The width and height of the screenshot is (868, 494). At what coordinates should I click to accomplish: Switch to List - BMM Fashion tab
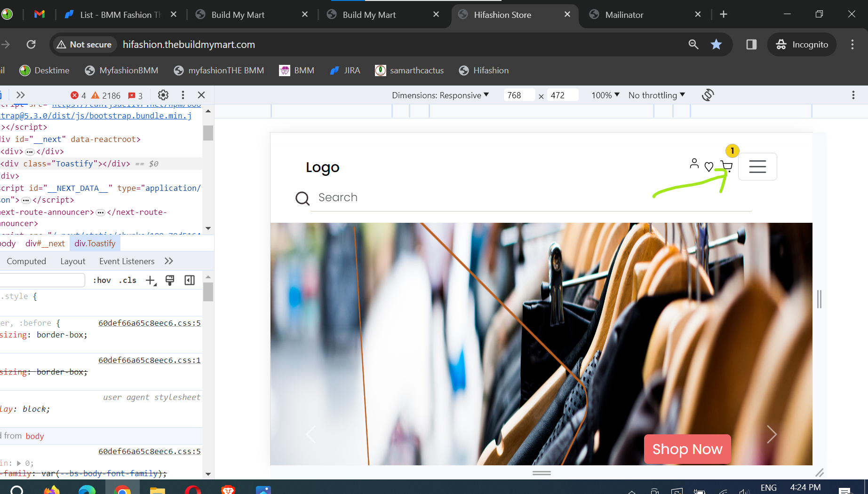click(120, 15)
